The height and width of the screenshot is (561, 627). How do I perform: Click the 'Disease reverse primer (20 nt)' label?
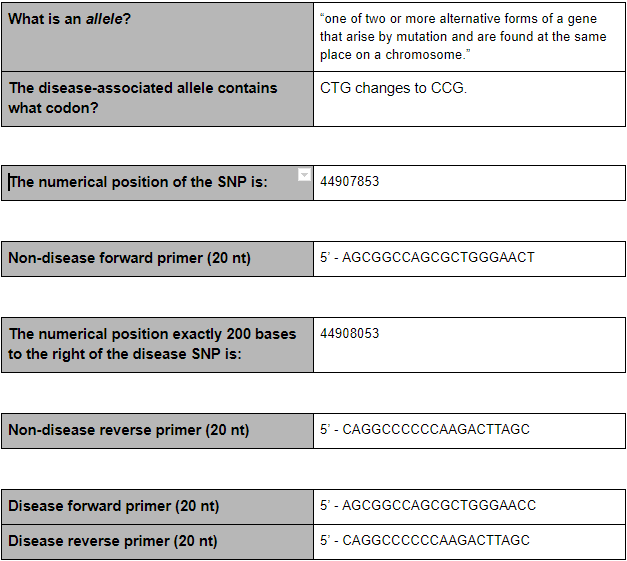click(x=113, y=541)
